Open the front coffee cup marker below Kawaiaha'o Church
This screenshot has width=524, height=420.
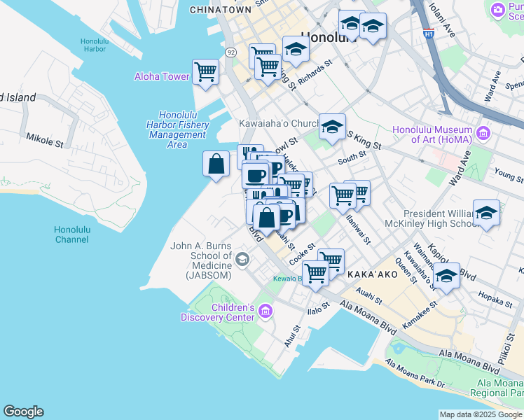pos(255,176)
